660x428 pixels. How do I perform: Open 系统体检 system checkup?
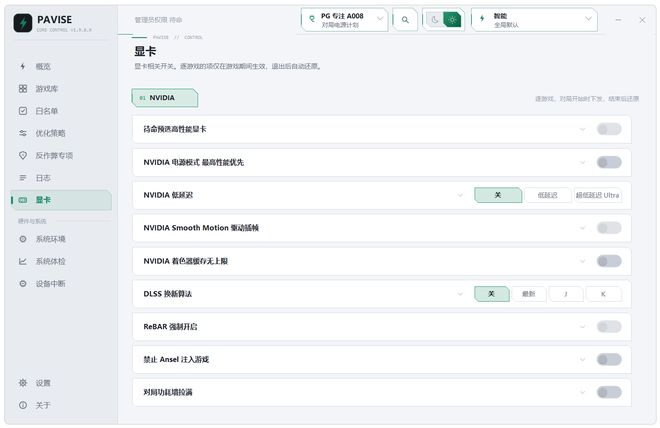[50, 261]
